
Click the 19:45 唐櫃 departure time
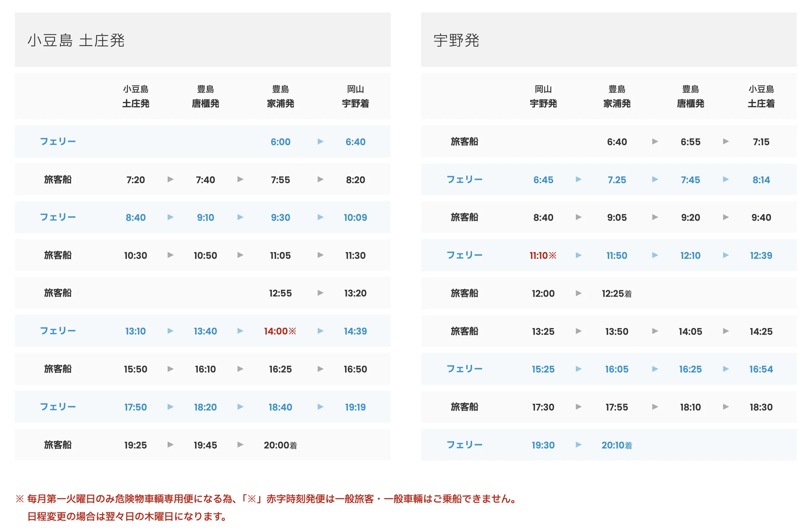click(206, 445)
